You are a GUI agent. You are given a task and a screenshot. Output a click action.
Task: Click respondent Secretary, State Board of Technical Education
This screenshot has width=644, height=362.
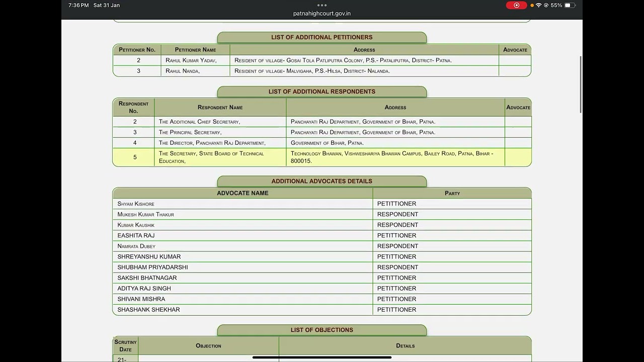(x=211, y=157)
